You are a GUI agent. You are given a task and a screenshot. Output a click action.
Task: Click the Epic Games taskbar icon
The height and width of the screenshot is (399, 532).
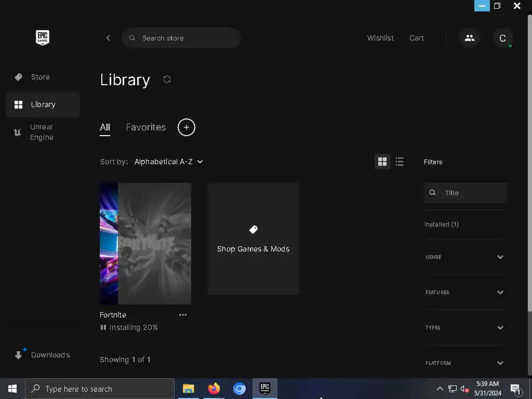(265, 389)
